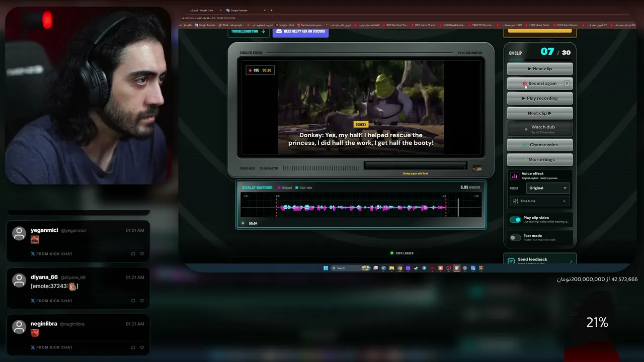Click neginlibra's avatar icon
Screen dimensions: 644x362
[19, 327]
